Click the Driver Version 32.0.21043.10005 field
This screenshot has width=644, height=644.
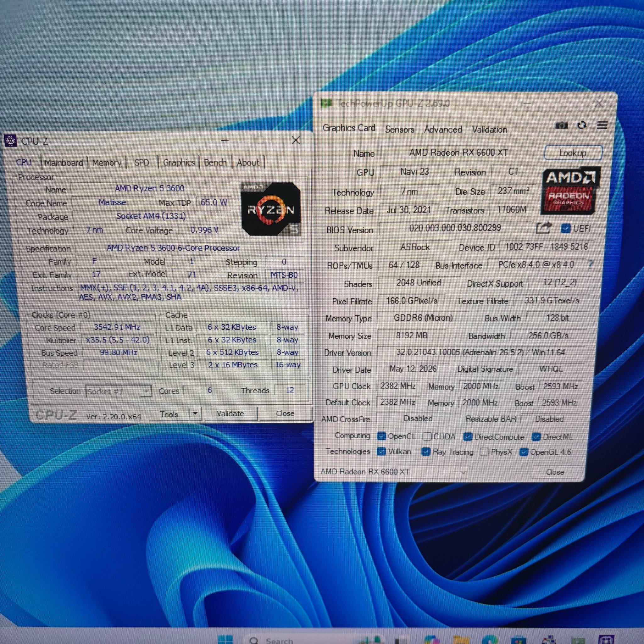(x=480, y=352)
